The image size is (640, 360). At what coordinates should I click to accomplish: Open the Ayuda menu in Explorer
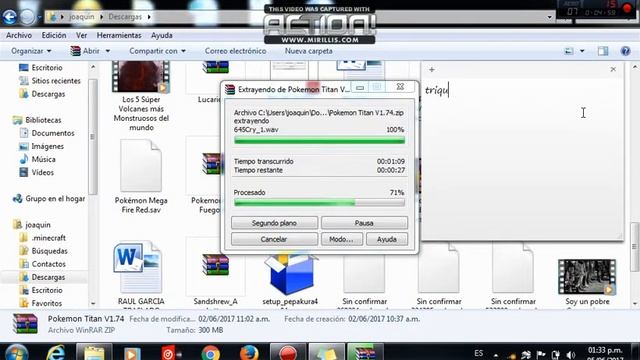pos(162,36)
